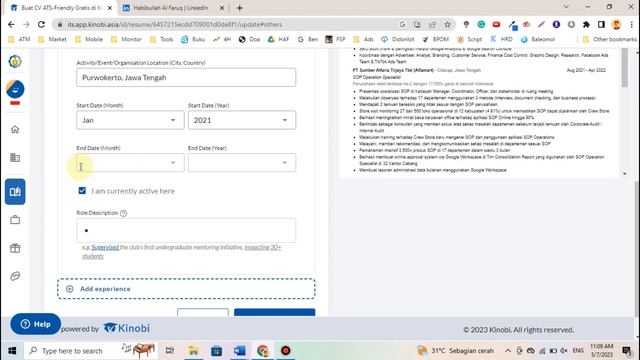Open the tab search chevron in Chrome

click(566, 7)
